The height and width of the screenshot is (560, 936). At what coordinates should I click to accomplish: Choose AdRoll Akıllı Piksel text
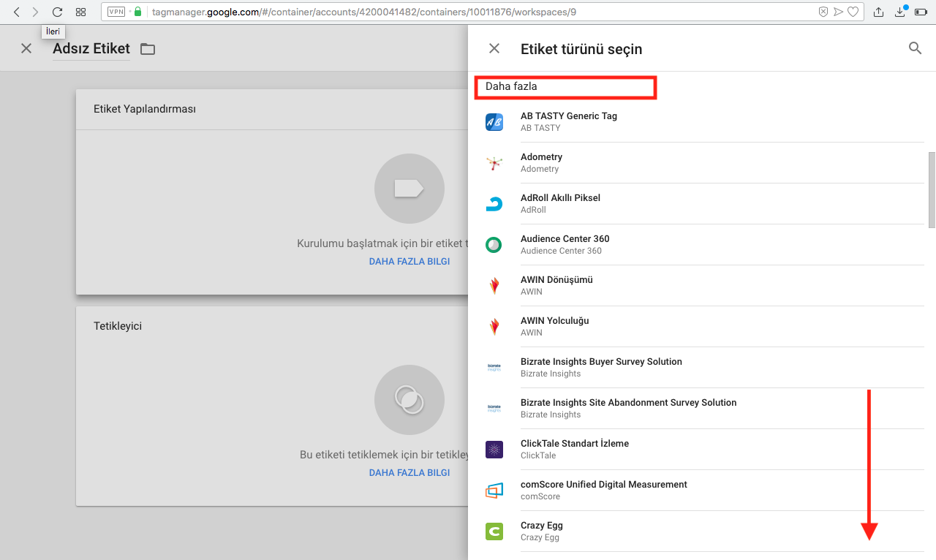click(560, 198)
